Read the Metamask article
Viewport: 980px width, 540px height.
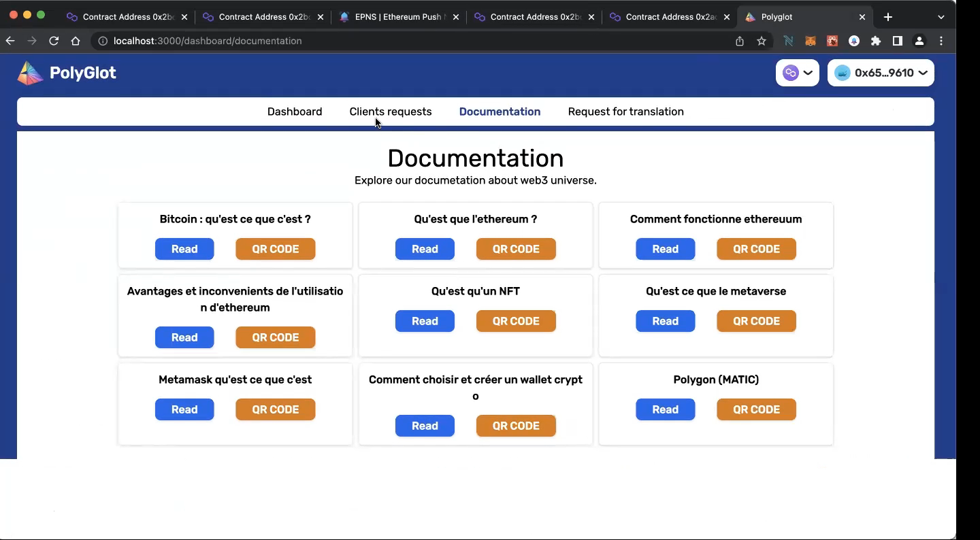[x=184, y=409]
